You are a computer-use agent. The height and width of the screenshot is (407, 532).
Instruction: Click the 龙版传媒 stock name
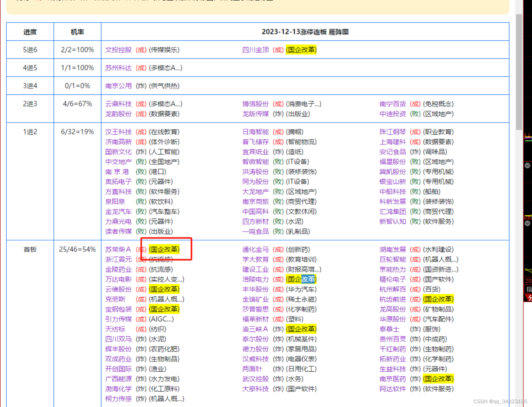(x=256, y=114)
